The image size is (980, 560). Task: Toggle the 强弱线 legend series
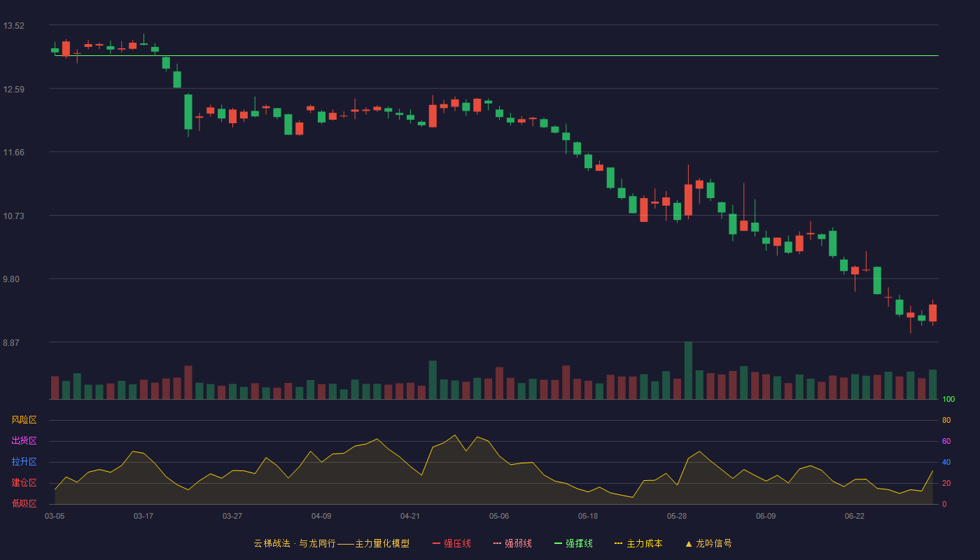click(512, 543)
